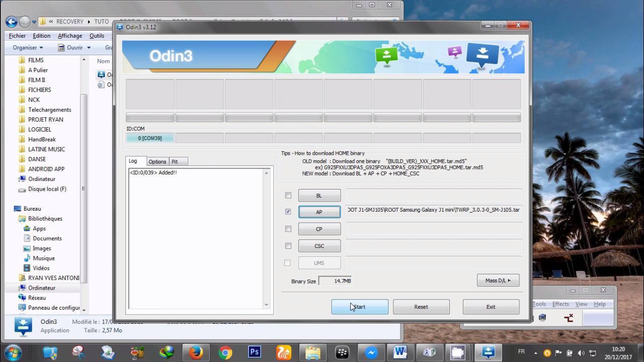Open Disque local (F) drive
The width and height of the screenshot is (644, 362).
47,189
